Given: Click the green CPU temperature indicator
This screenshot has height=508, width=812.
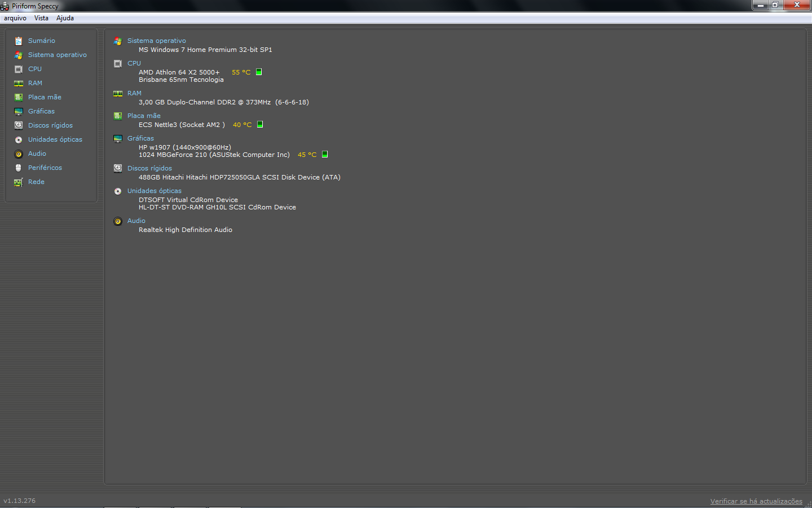Looking at the screenshot, I should click(259, 72).
